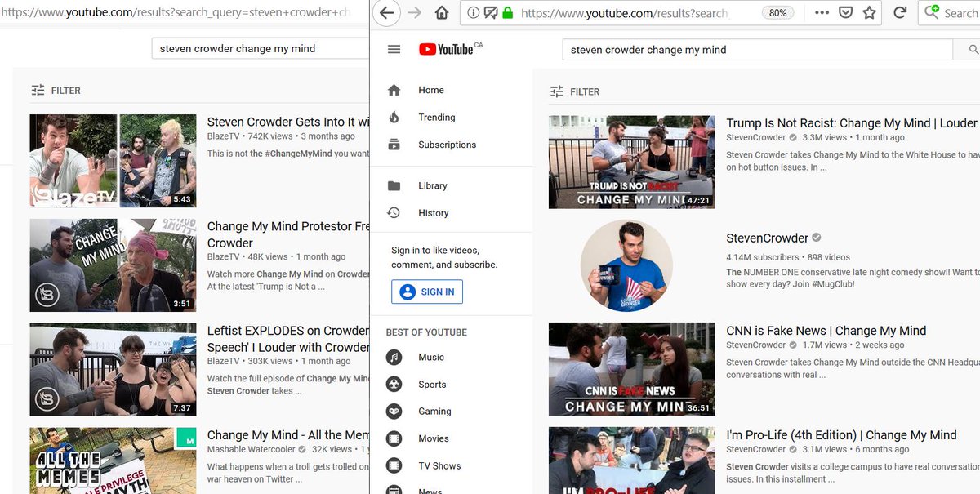980x494 pixels.
Task: Go back in the Firefox window
Action: [387, 13]
